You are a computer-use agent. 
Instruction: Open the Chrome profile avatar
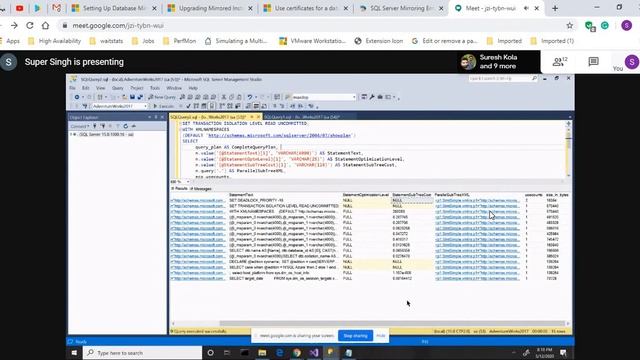tap(627, 25)
